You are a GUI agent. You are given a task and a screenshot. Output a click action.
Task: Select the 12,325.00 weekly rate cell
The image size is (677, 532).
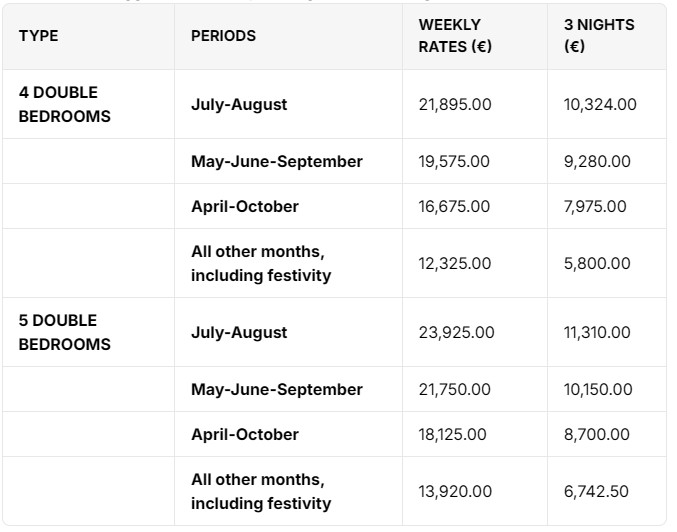pos(455,263)
